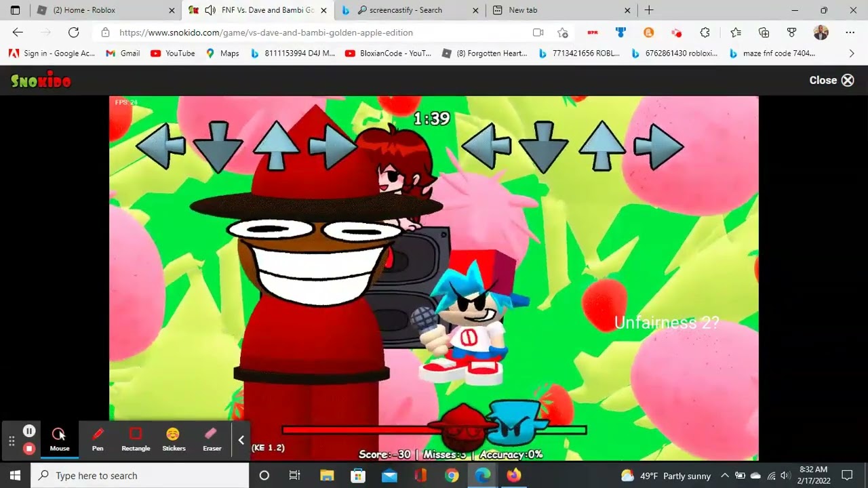Open the (8) Forgotten Heart... bookmark
The width and height of the screenshot is (868, 488).
[484, 54]
